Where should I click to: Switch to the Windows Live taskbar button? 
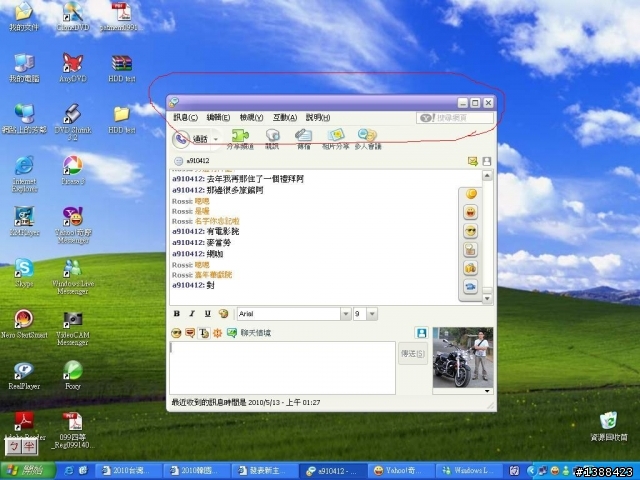click(469, 471)
